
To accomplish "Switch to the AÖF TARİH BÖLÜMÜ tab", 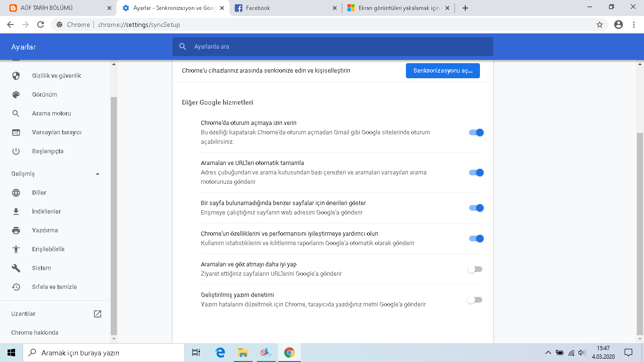I will click(x=58, y=8).
